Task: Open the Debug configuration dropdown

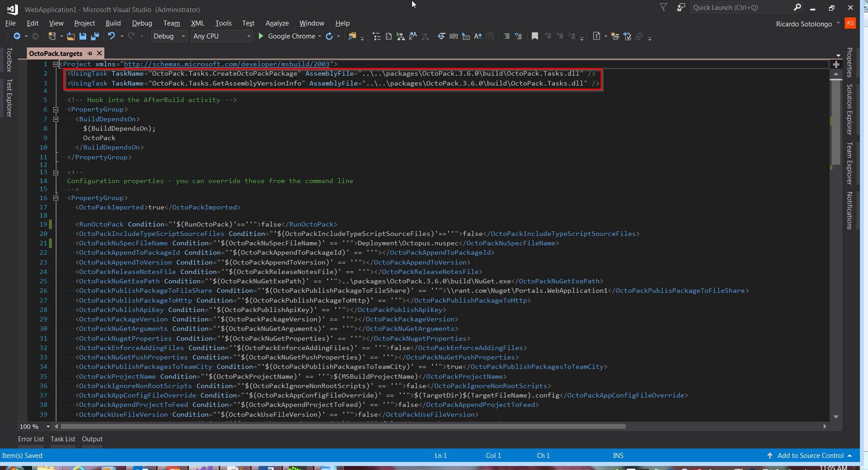Action: (x=169, y=36)
